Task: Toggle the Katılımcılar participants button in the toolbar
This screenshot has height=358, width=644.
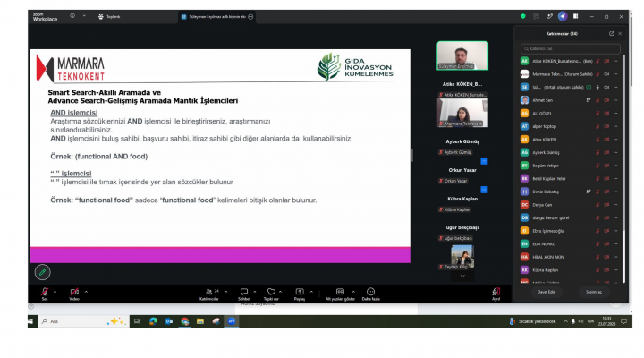Action: pyautogui.click(x=209, y=294)
